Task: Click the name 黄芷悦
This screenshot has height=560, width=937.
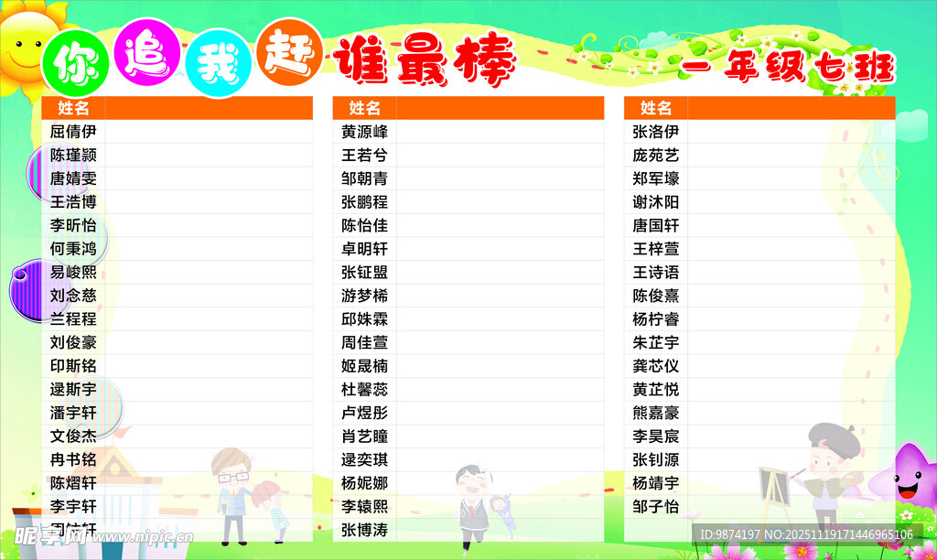Action: click(655, 389)
